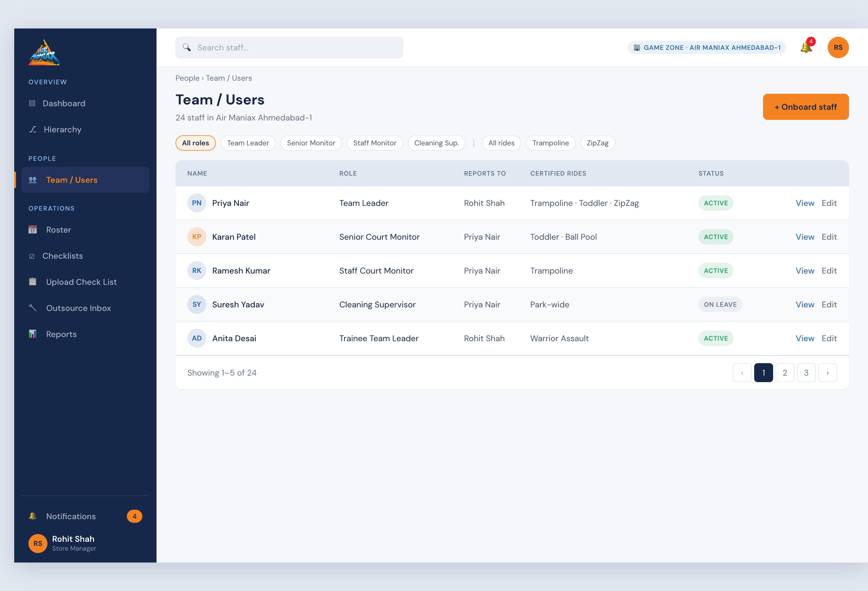
Task: Open the Game Zone Air Maniax Ahmedabad-1 selector
Action: click(707, 47)
